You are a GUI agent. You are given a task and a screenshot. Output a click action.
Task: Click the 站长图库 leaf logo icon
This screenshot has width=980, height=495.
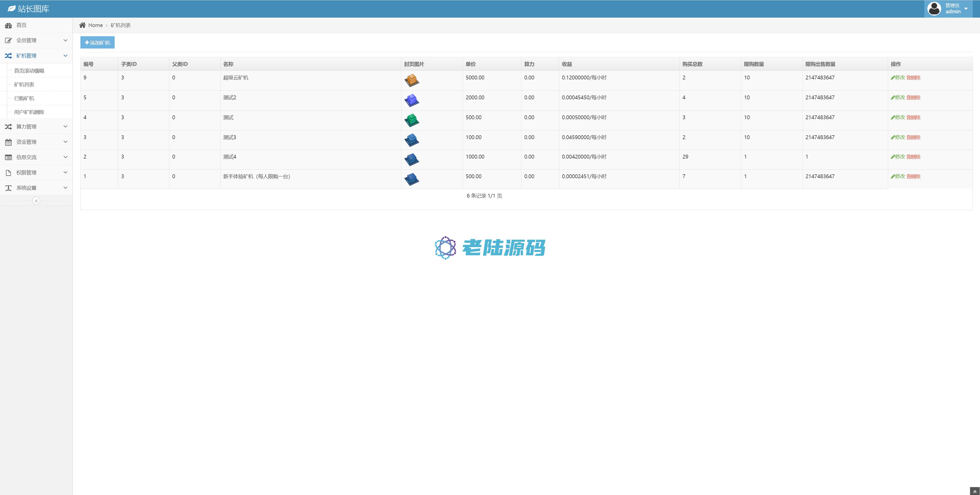tap(11, 8)
